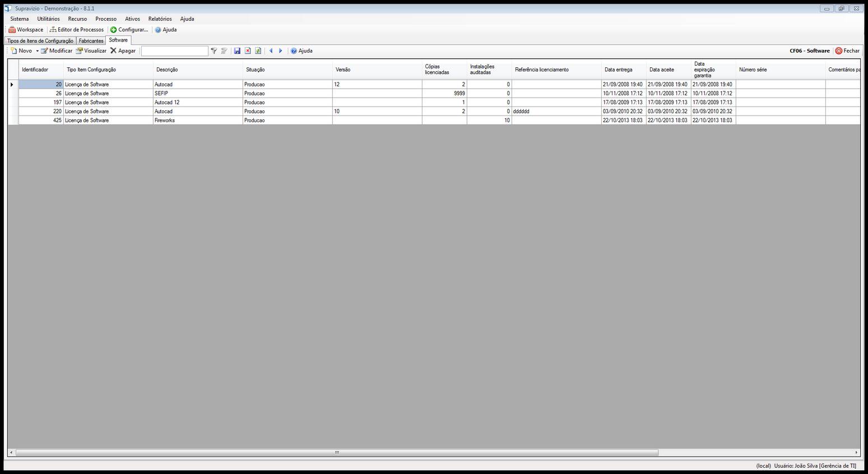
Task: Sort by Referência licenciamento column header
Action: point(556,70)
